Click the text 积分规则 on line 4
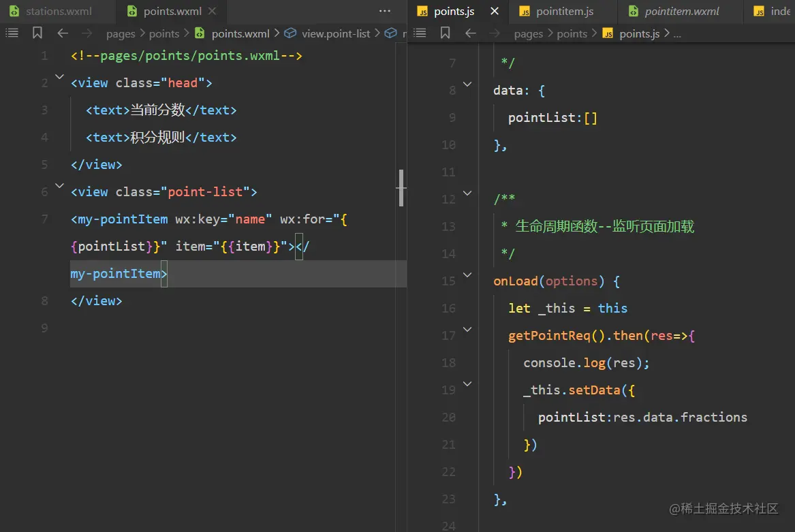 coord(157,138)
